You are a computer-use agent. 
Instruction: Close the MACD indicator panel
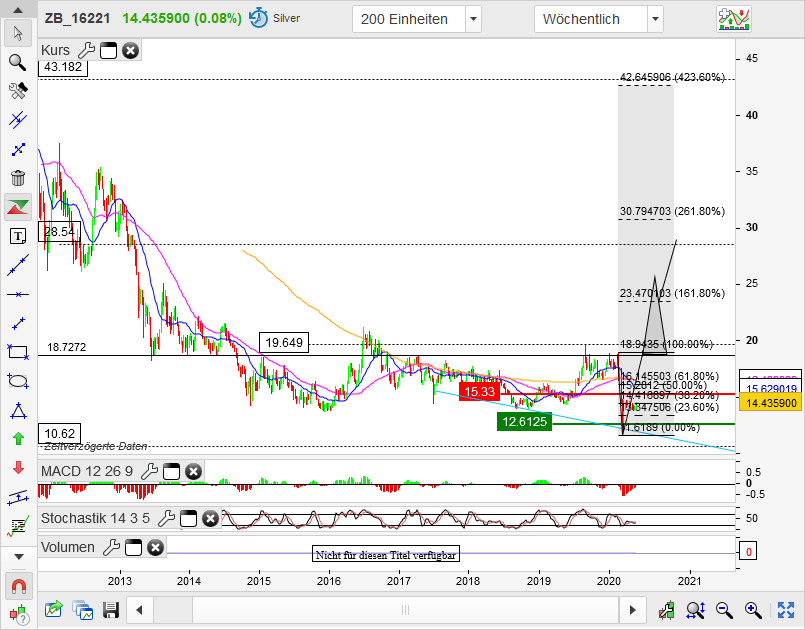tap(193, 471)
